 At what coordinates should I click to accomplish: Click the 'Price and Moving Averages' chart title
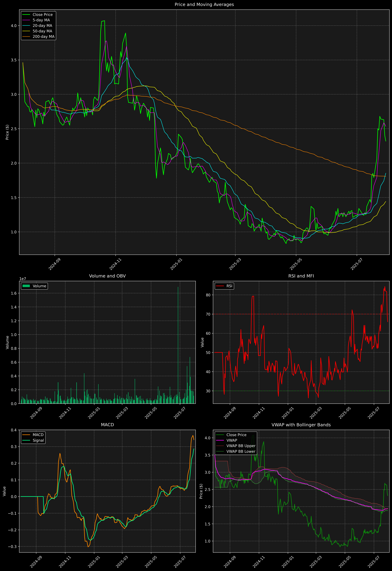(204, 4)
